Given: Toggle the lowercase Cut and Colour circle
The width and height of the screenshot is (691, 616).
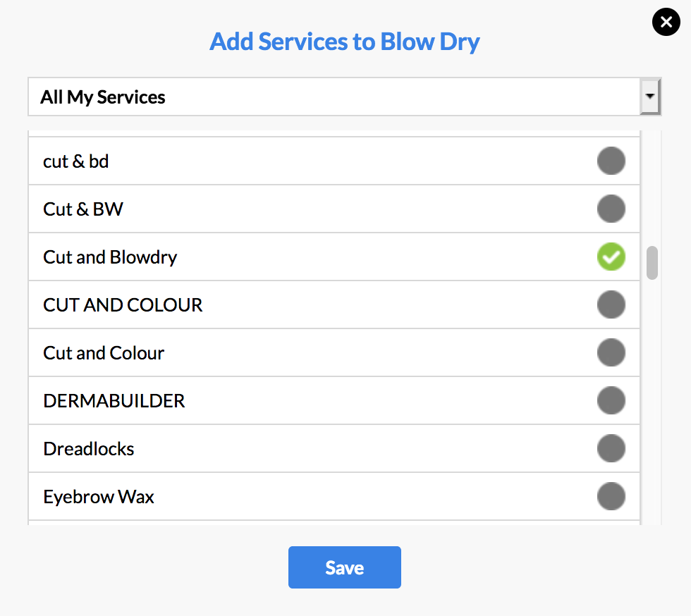Looking at the screenshot, I should 611,352.
